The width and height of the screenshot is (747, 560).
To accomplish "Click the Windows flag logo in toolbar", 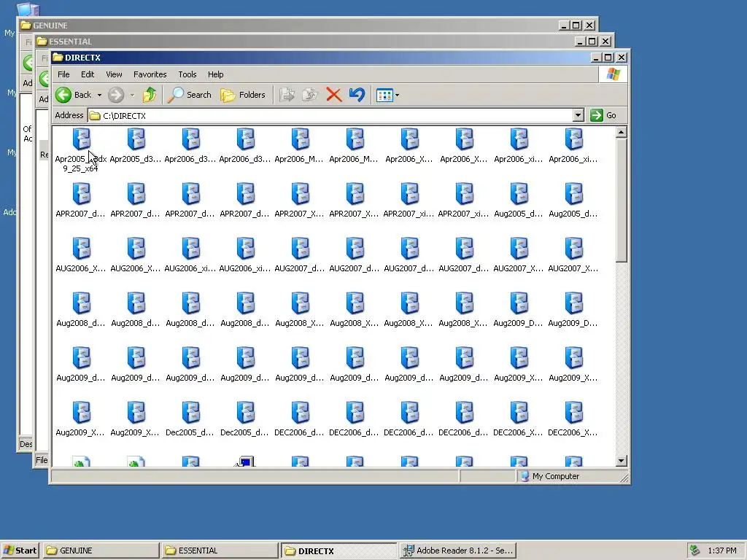I will point(613,74).
